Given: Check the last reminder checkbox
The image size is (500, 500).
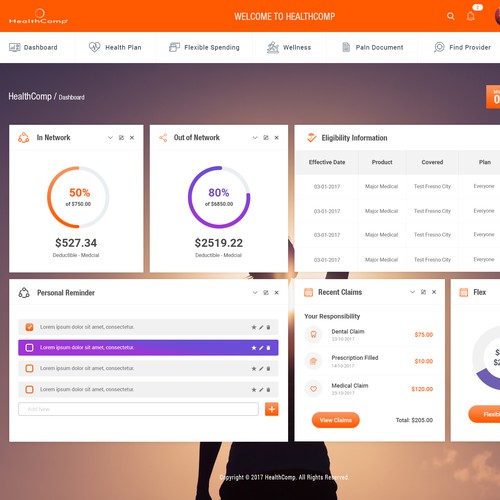Looking at the screenshot, I should (x=29, y=389).
